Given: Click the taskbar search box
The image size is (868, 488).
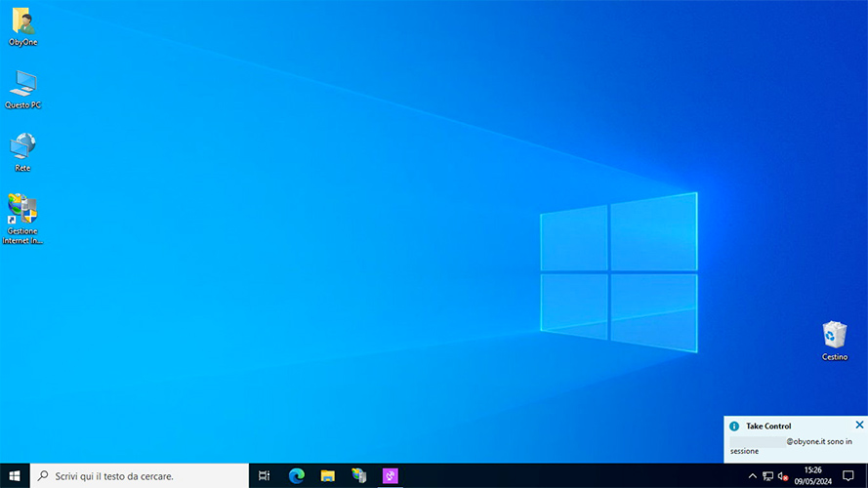Looking at the screenshot, I should [x=140, y=476].
